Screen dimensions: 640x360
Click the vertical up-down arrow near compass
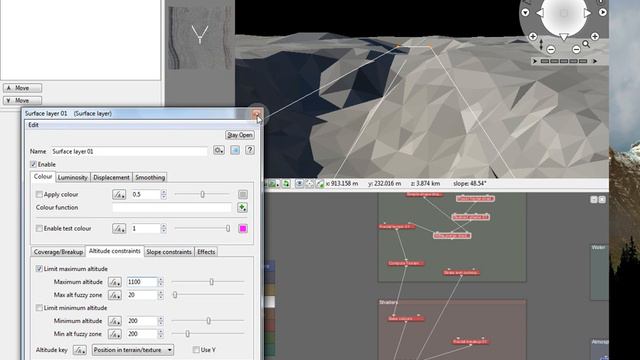click(541, 45)
